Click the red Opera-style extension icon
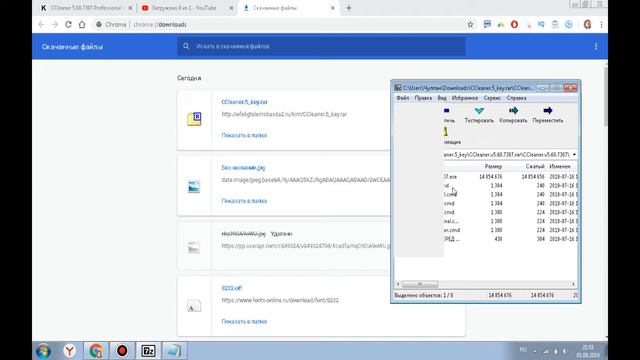The width and height of the screenshot is (640, 360). pyautogui.click(x=514, y=24)
